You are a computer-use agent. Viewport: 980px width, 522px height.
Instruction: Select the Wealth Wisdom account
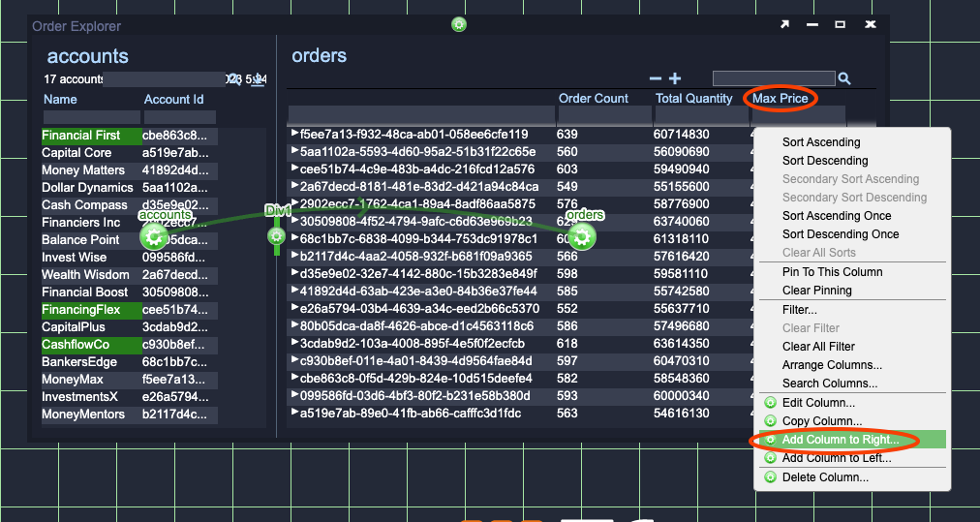coord(130,274)
